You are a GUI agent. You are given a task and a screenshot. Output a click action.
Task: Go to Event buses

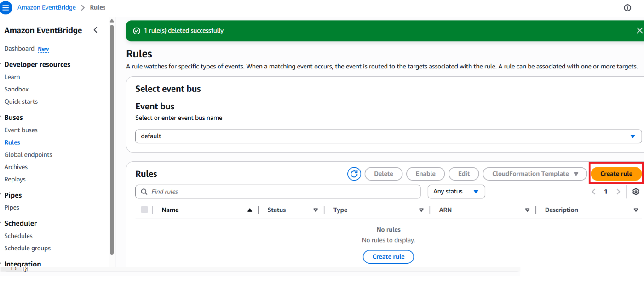point(21,130)
